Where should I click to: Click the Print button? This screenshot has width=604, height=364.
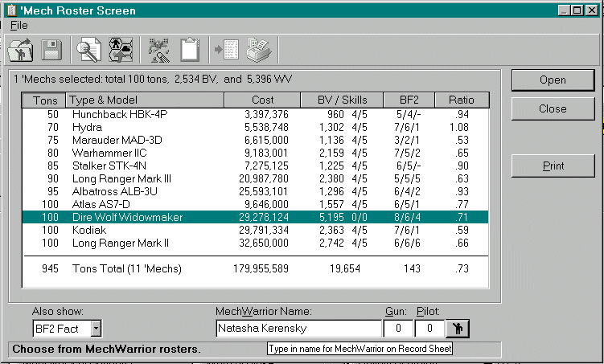553,166
